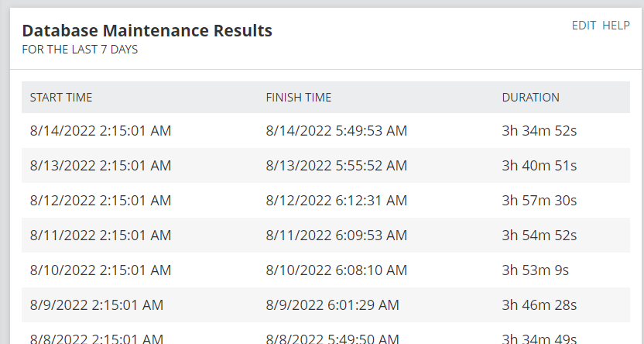644x344 pixels.
Task: Click the Database Maintenance Results title
Action: pyautogui.click(x=147, y=31)
